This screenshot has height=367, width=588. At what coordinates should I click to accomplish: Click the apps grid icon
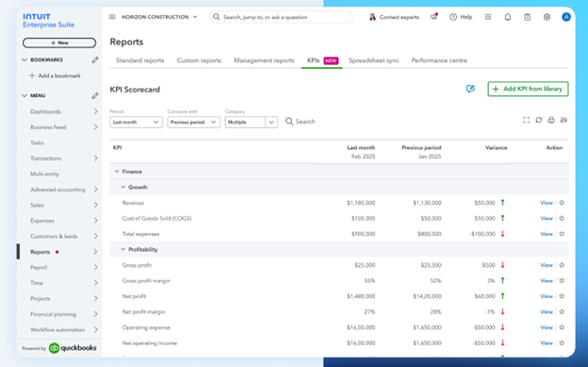point(488,17)
